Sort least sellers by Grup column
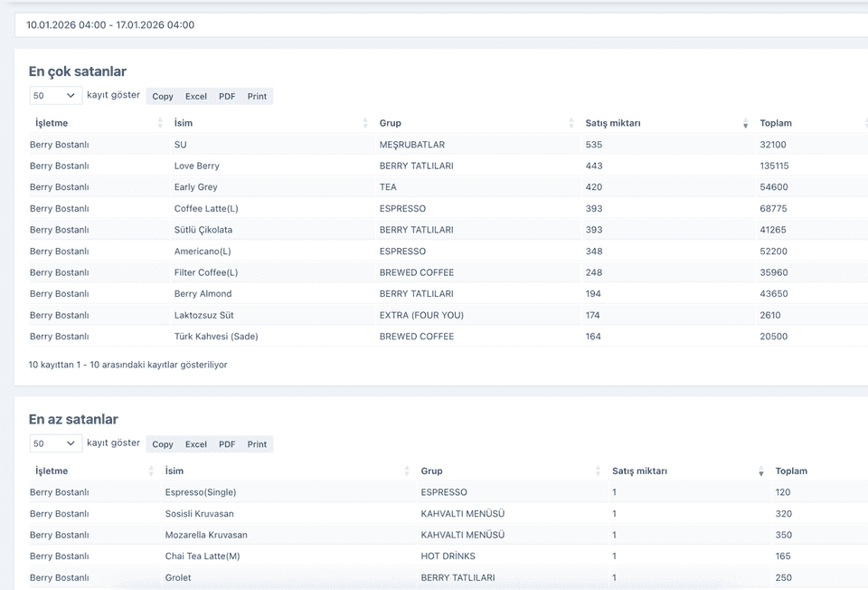The height and width of the screenshot is (590, 868). pos(511,471)
